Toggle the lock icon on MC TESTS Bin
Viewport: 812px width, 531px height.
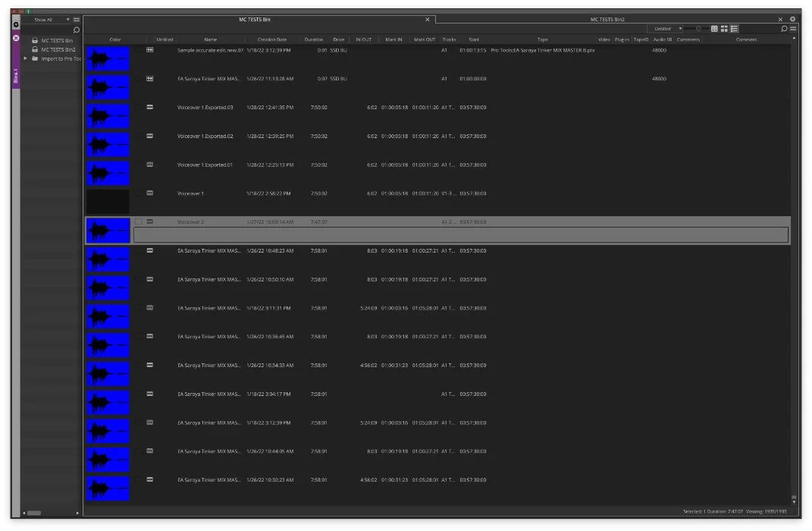pos(35,40)
